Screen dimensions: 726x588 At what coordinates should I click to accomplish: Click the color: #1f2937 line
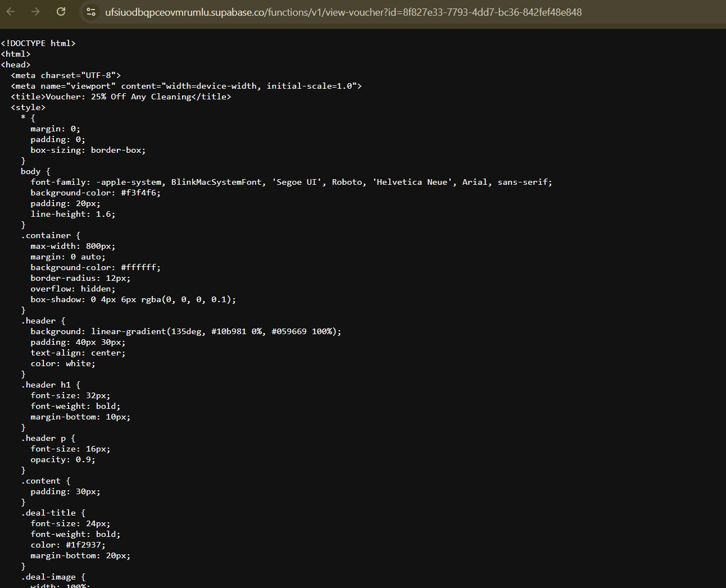point(68,545)
